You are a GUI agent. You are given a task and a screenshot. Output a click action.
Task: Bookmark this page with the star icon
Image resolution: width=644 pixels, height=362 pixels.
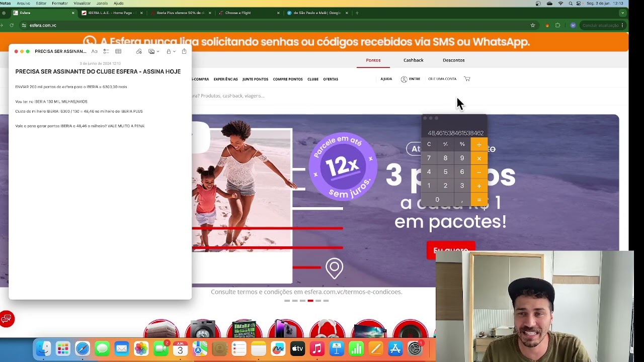[x=533, y=25]
